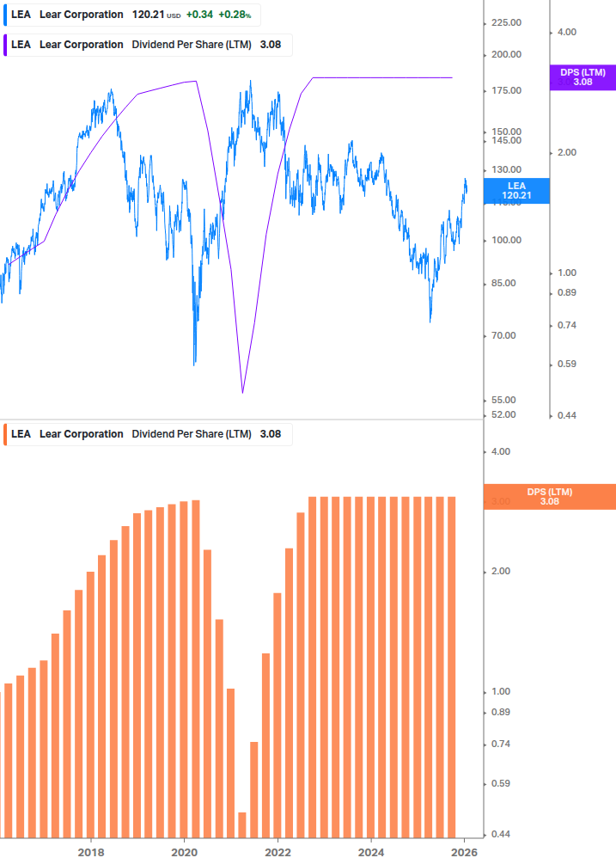Viewport: 616px width, 864px height.
Task: Click the 55.00 price axis tick
Action: (503, 400)
